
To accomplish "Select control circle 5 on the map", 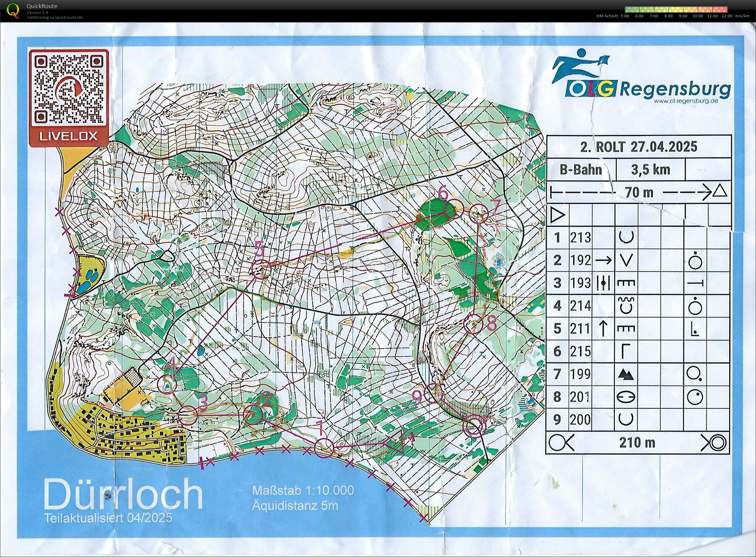I will (x=262, y=269).
